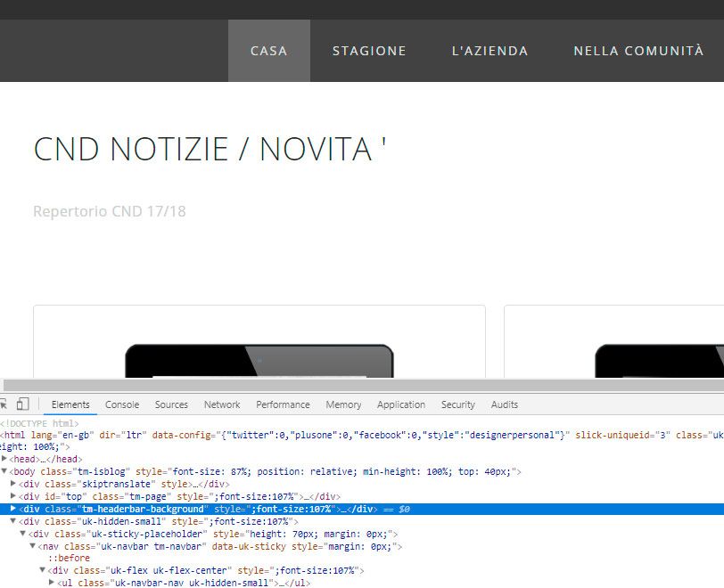Screen dimensions: 724x588
Task: Switch to the Application tab
Action: coord(401,404)
